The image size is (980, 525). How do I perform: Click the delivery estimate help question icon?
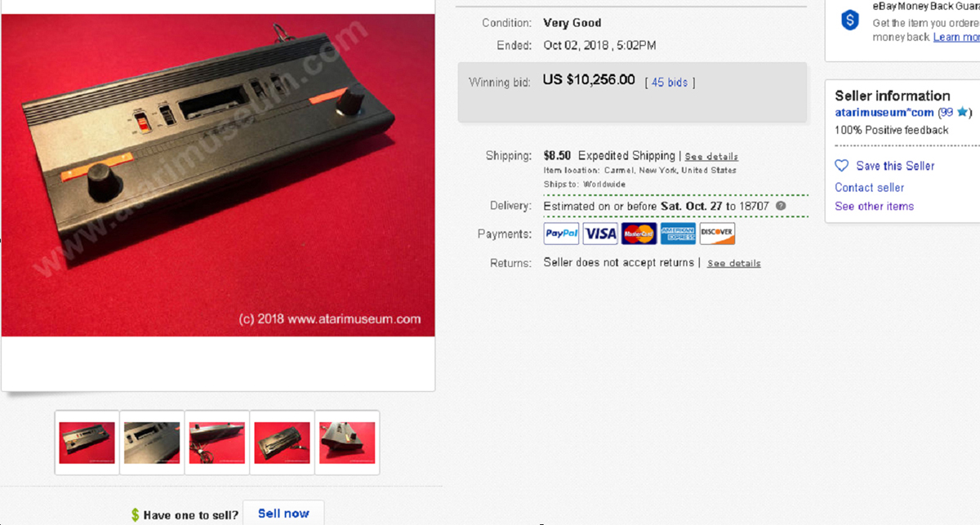[781, 206]
